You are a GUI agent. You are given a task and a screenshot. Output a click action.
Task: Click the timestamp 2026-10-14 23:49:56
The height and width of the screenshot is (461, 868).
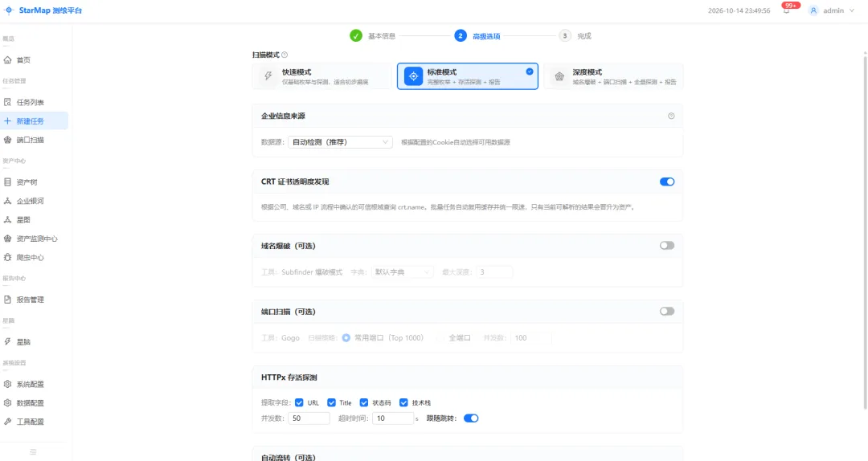click(x=739, y=10)
